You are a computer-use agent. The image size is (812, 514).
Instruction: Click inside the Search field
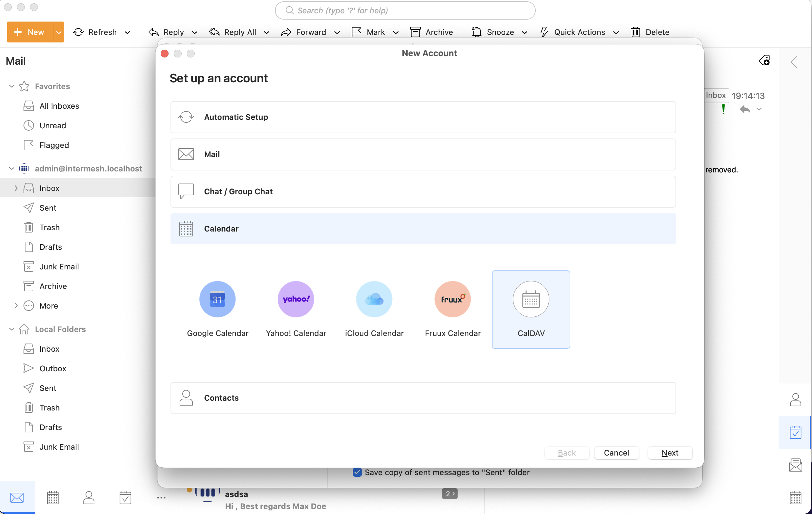(405, 10)
